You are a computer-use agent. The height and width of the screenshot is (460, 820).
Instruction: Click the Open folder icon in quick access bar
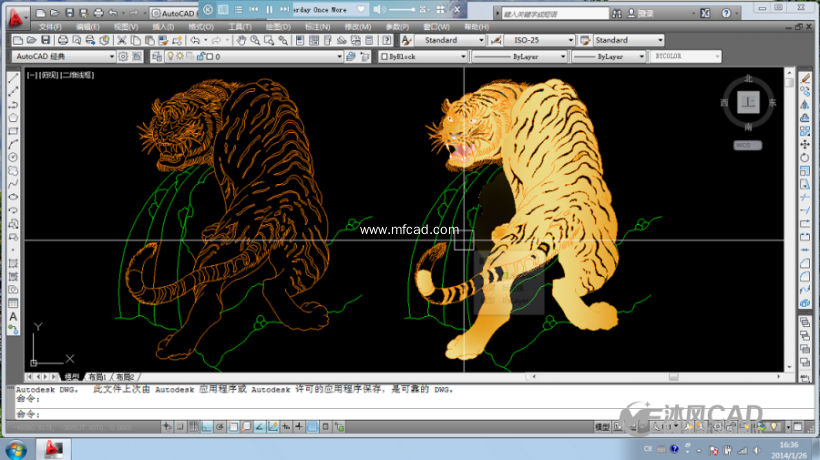click(54, 13)
